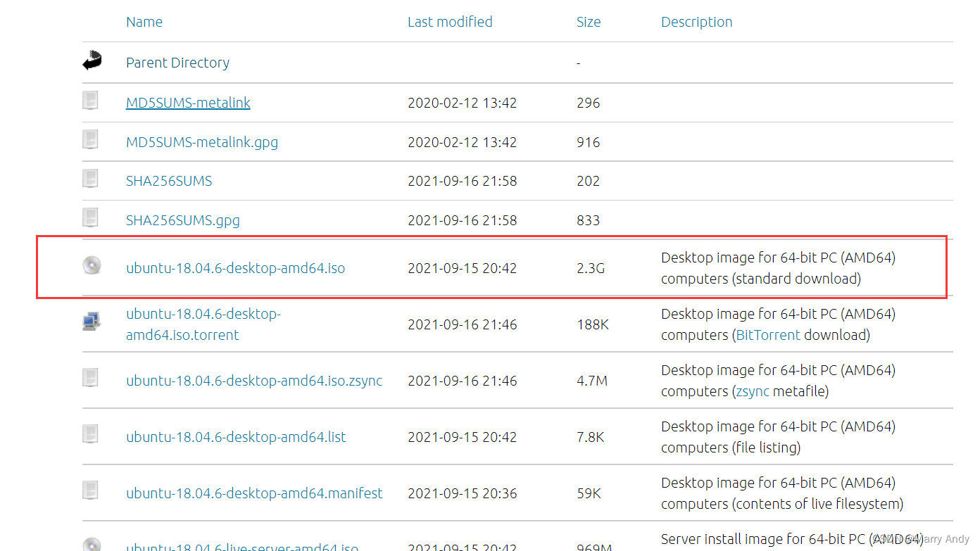
Task: Open the ubuntu-18.04.6-desktop-amd64.iso.torrent link
Action: pos(203,324)
